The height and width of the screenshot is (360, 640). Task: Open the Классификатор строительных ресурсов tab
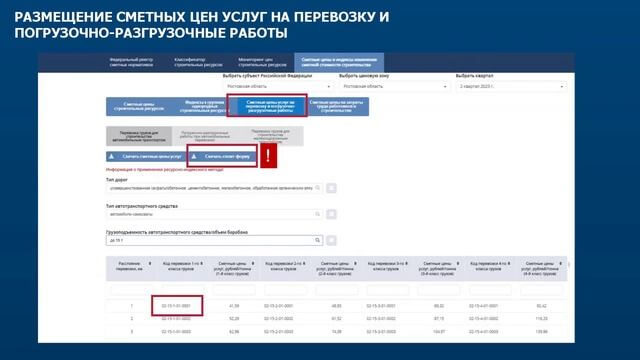[198, 62]
